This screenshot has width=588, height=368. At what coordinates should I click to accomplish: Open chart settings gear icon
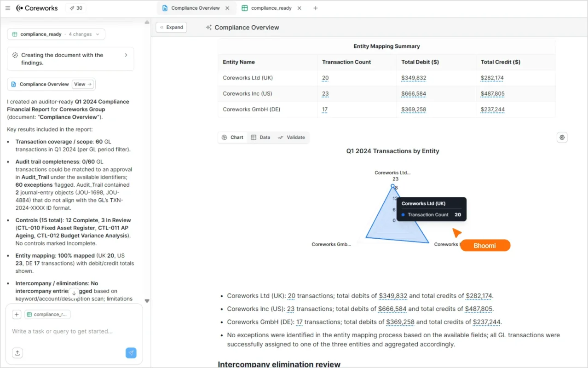pos(562,137)
